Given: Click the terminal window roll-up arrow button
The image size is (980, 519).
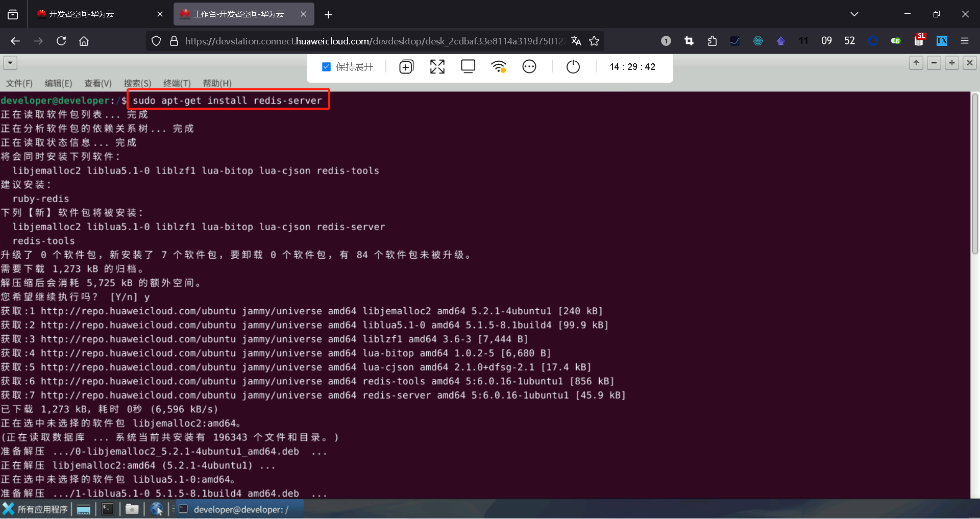Looking at the screenshot, I should tap(916, 63).
